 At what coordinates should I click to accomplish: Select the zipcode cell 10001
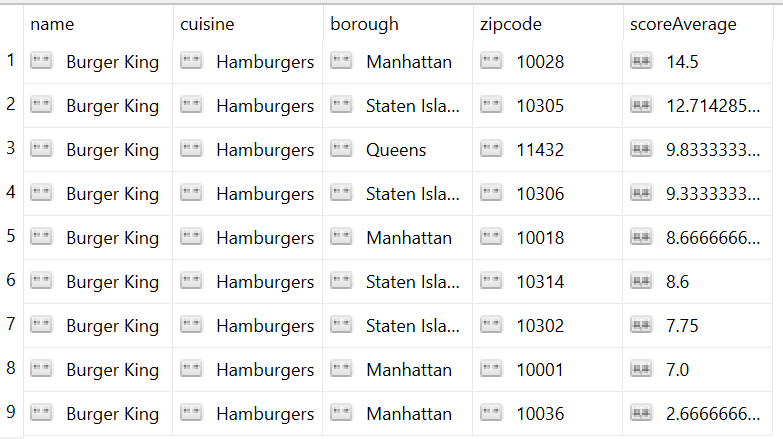click(540, 370)
